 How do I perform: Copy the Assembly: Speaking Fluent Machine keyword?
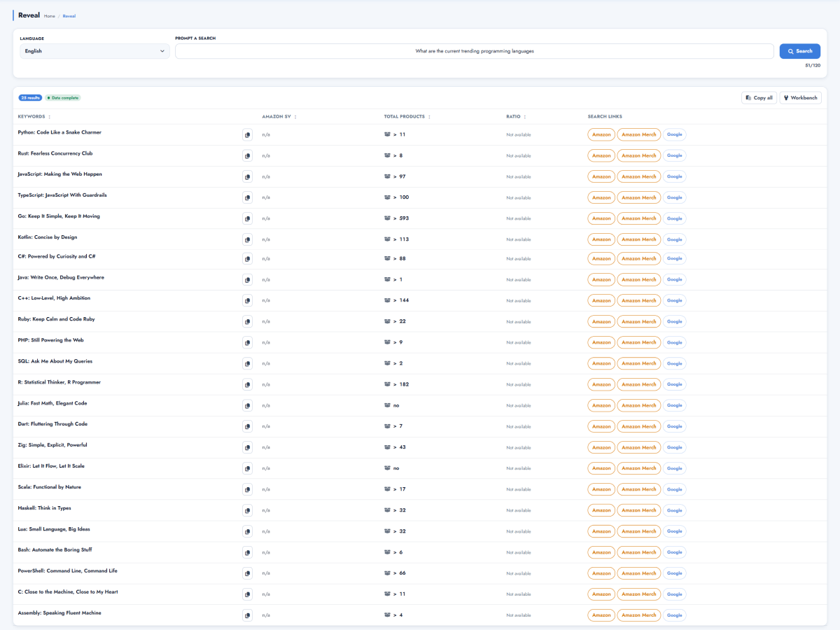click(247, 615)
